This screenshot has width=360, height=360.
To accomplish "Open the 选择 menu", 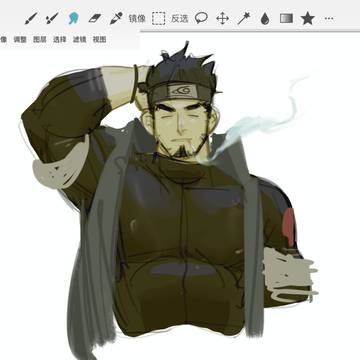I will 59,39.
